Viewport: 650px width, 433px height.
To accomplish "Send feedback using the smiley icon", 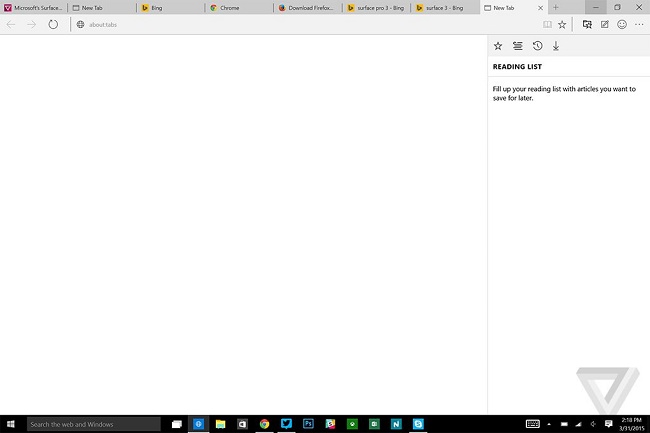I will point(622,24).
